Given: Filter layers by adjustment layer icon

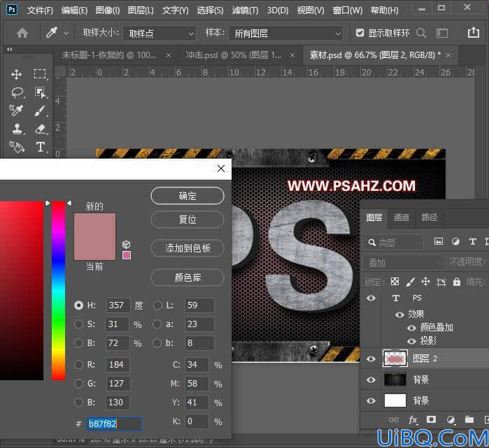Looking at the screenshot, I should pos(455,241).
